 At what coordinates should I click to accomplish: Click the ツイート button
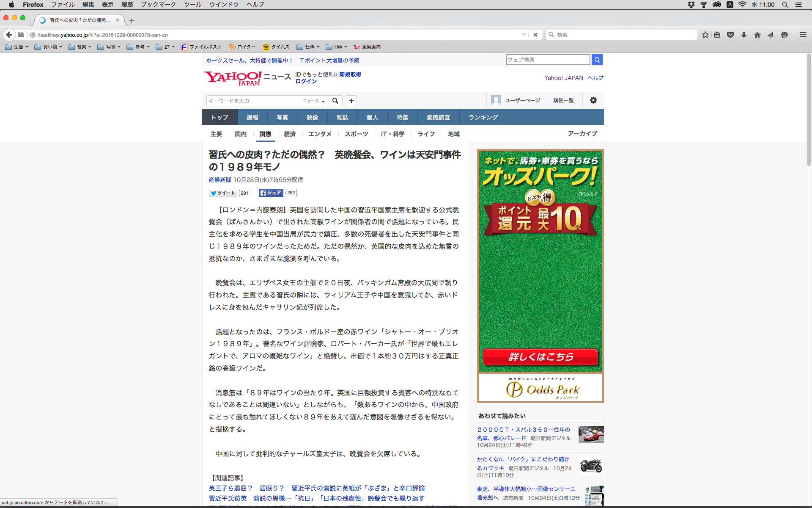pos(223,193)
